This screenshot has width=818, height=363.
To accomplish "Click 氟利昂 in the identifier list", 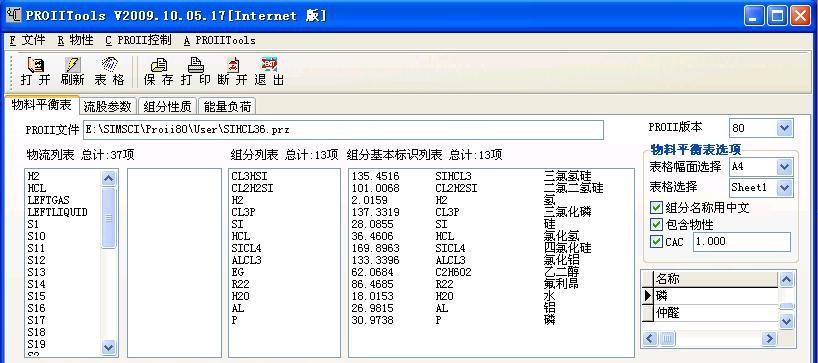I will [x=561, y=284].
